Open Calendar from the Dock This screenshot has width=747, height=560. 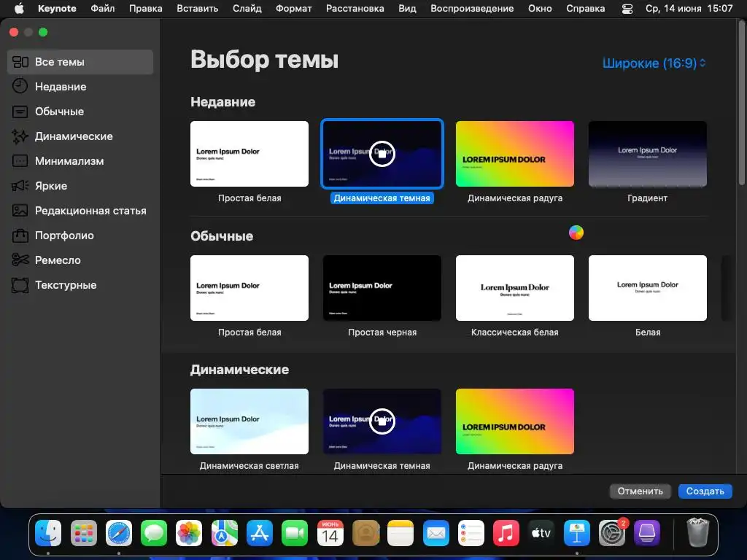pyautogui.click(x=330, y=532)
